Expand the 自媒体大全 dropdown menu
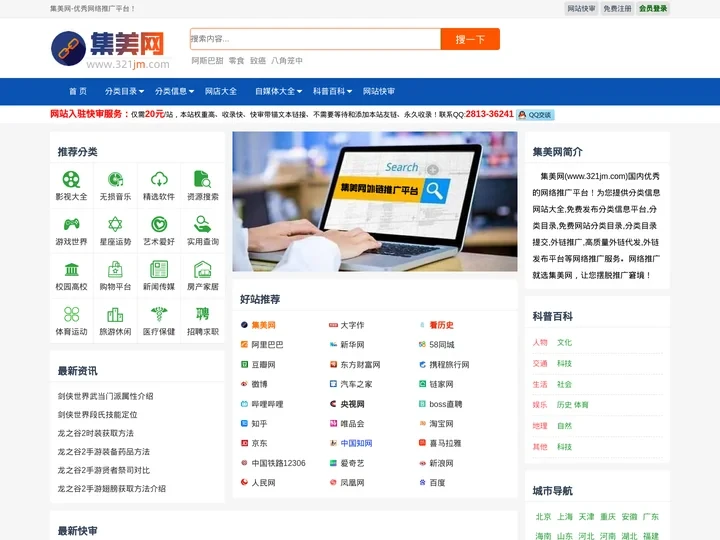 pos(279,91)
